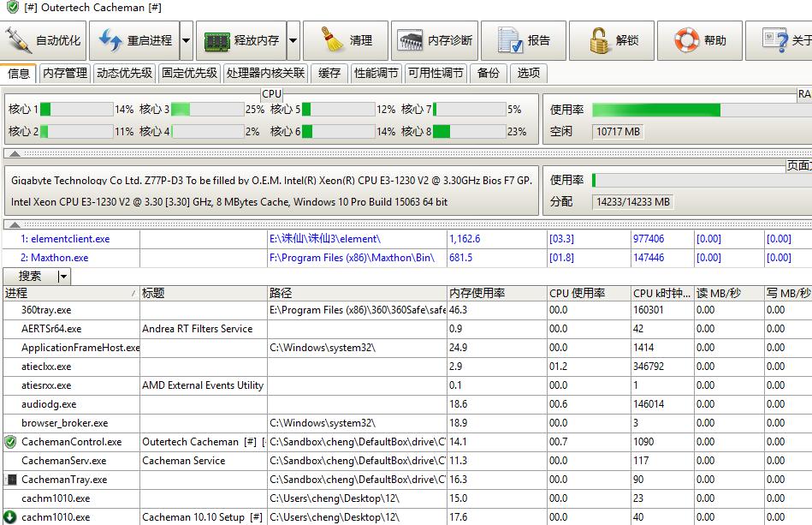Sort by the 写 MB/秒 column header
The height and width of the screenshot is (525, 812).
point(788,294)
